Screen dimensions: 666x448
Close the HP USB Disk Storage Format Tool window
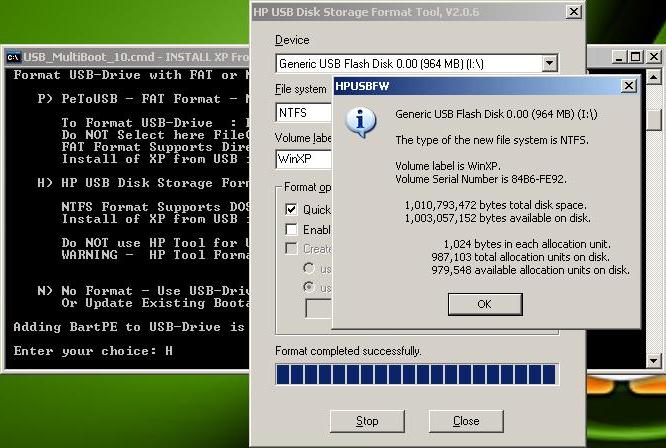pyautogui.click(x=574, y=12)
